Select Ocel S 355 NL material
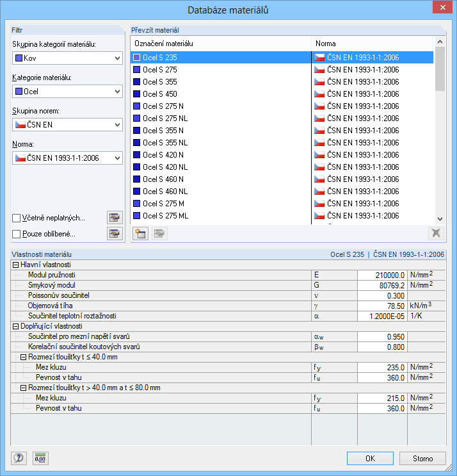The height and width of the screenshot is (476, 457). click(165, 143)
